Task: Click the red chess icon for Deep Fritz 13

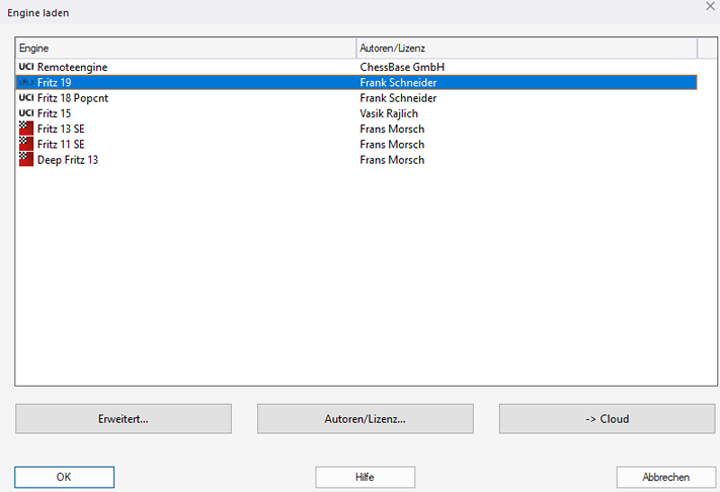Action: point(26,160)
